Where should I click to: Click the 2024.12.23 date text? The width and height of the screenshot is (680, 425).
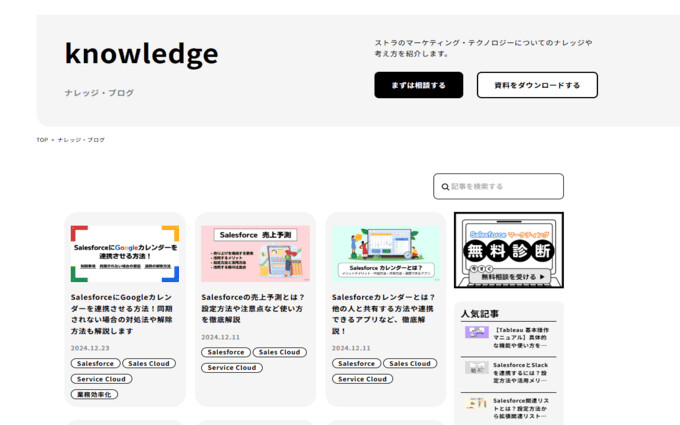(x=90, y=348)
